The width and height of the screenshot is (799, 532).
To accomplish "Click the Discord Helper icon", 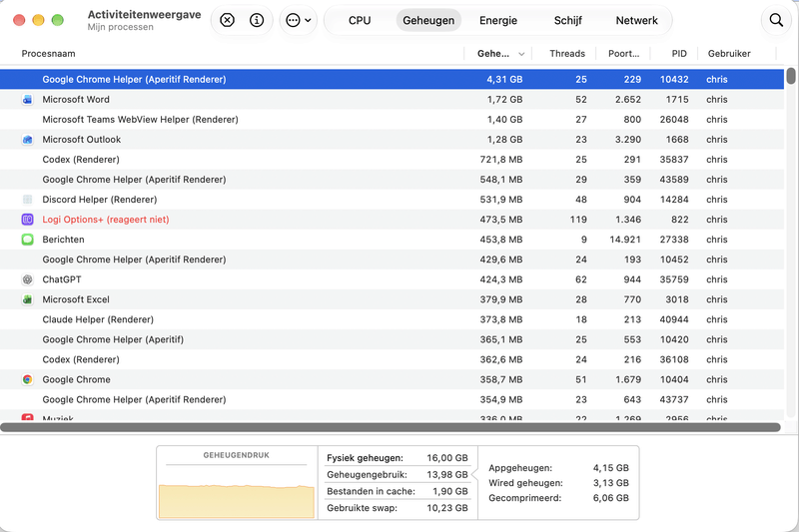I will tap(28, 200).
